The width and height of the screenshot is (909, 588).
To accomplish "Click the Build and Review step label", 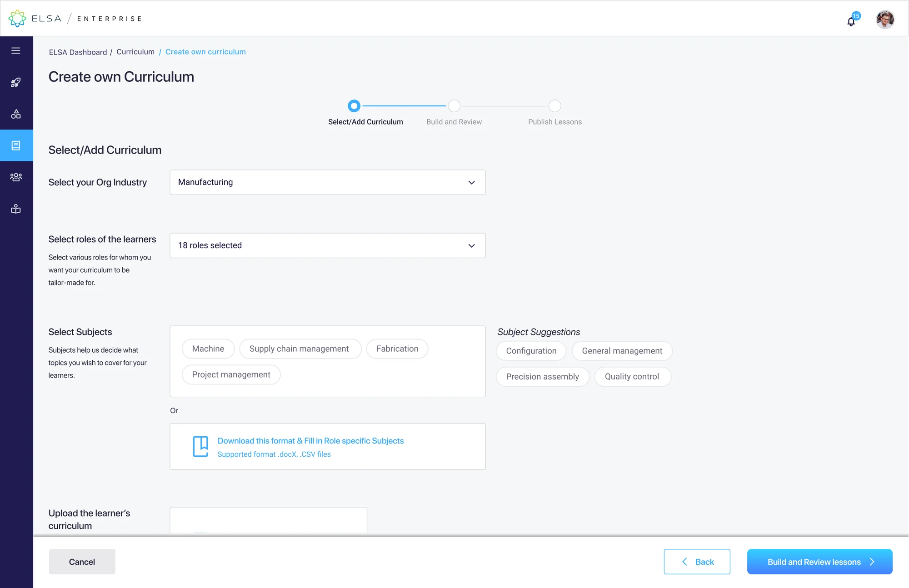I will click(x=454, y=122).
